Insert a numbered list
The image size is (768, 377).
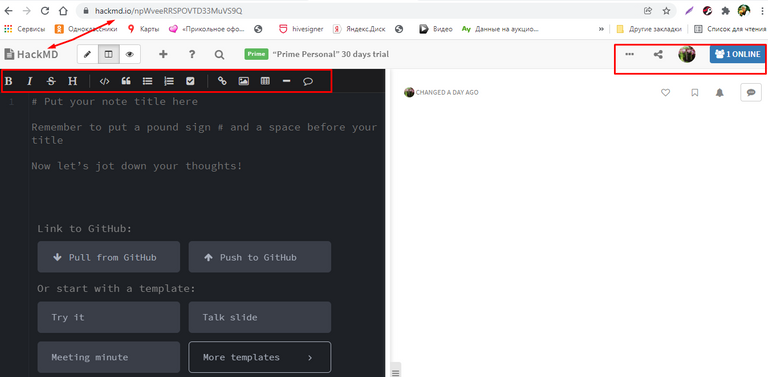(x=169, y=81)
